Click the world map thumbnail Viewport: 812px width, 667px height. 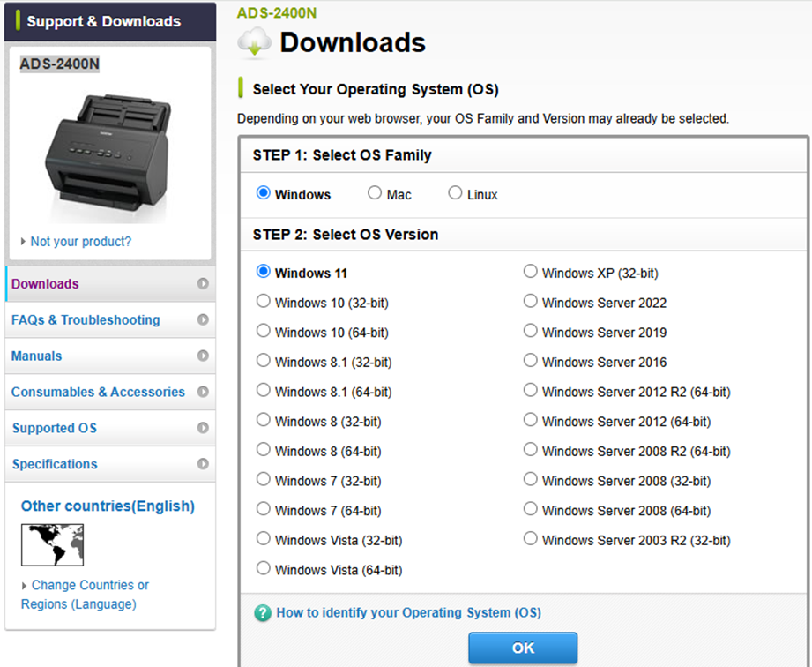point(52,544)
